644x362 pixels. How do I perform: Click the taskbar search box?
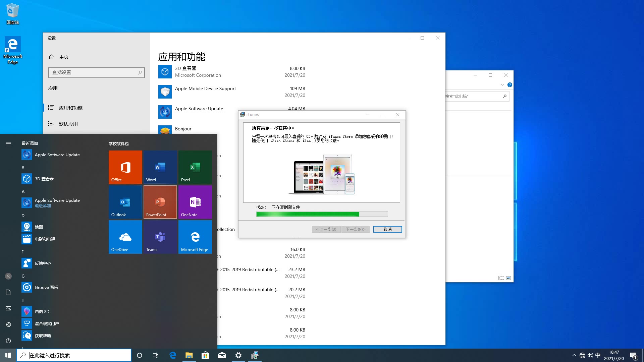(74, 355)
